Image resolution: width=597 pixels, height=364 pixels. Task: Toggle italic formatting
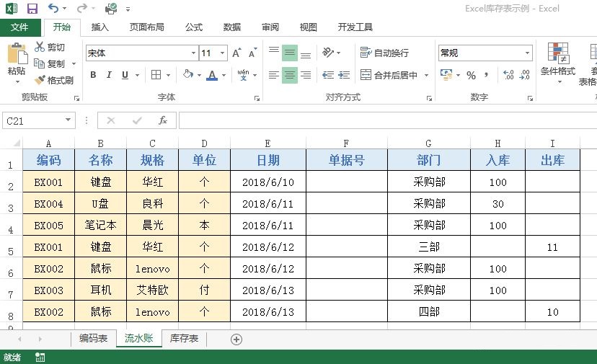pyautogui.click(x=109, y=75)
